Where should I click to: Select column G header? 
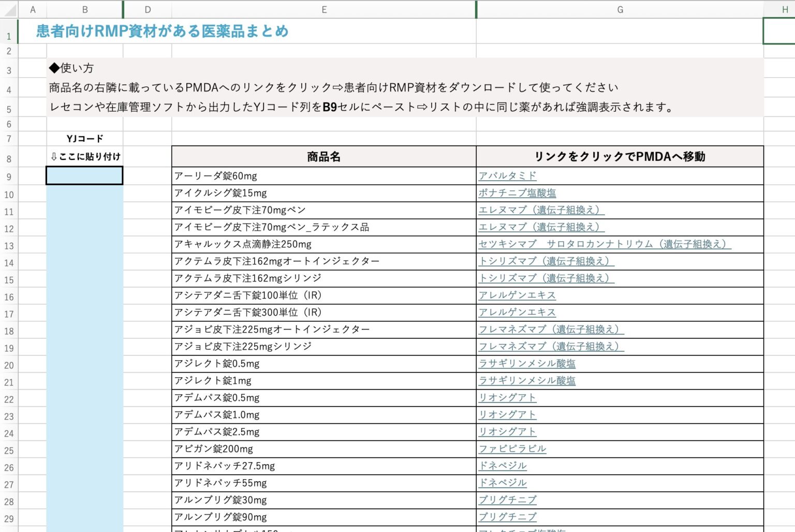pos(620,9)
